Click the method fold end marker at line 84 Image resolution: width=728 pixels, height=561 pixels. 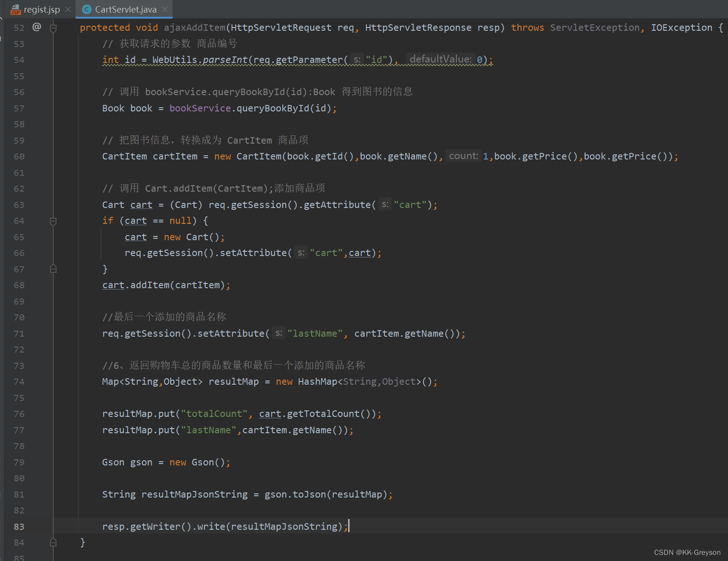tap(53, 542)
